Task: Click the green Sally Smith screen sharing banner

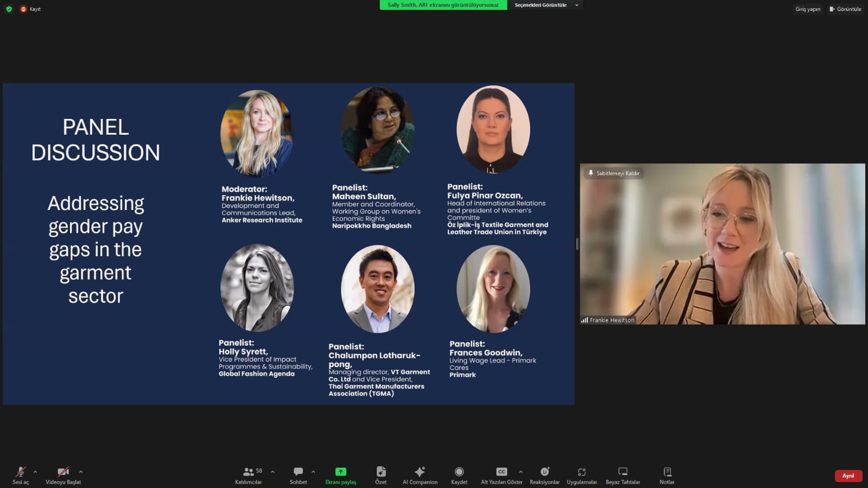Action: [x=443, y=5]
